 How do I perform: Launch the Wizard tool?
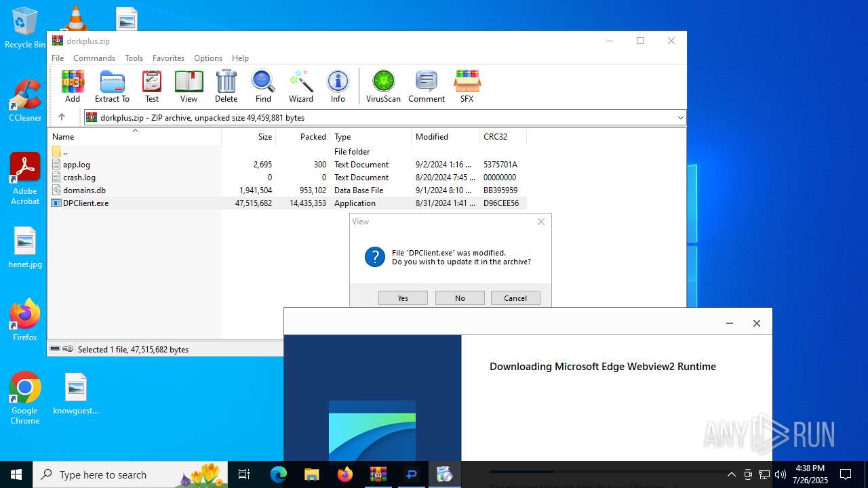pyautogui.click(x=301, y=86)
